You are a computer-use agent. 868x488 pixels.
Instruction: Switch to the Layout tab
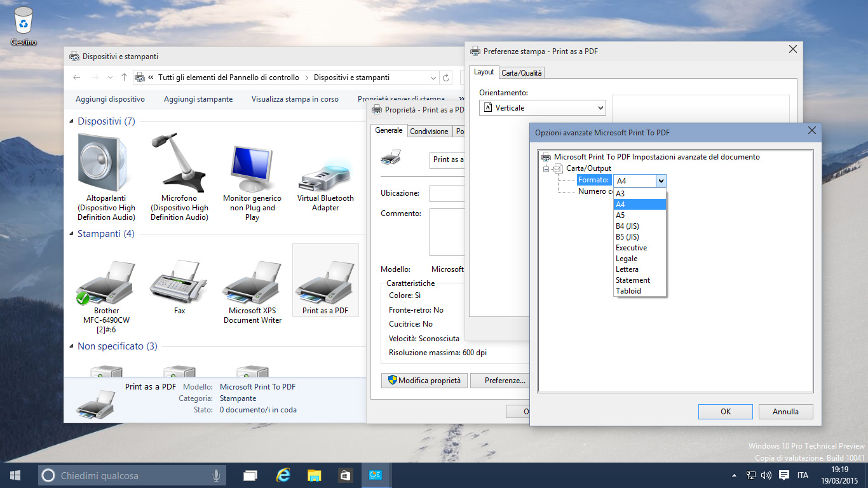point(484,72)
